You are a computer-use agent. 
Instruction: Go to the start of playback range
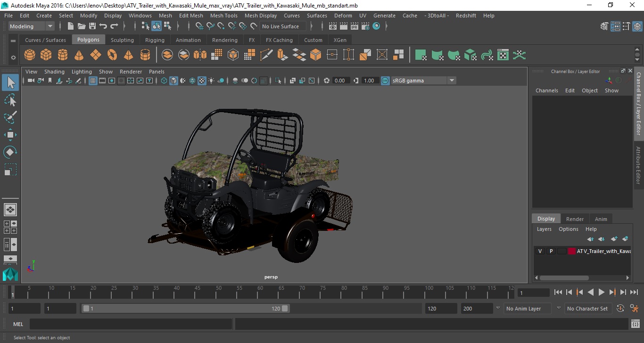tap(558, 292)
